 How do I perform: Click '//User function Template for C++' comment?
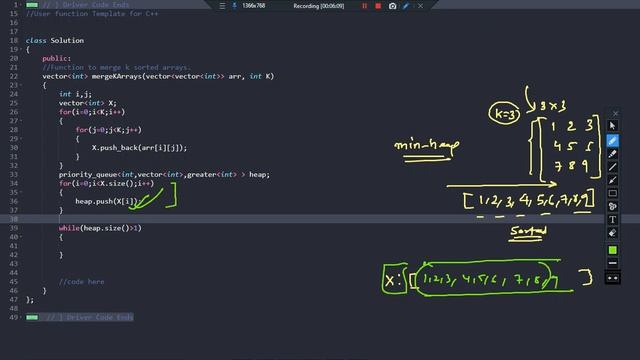pyautogui.click(x=92, y=14)
